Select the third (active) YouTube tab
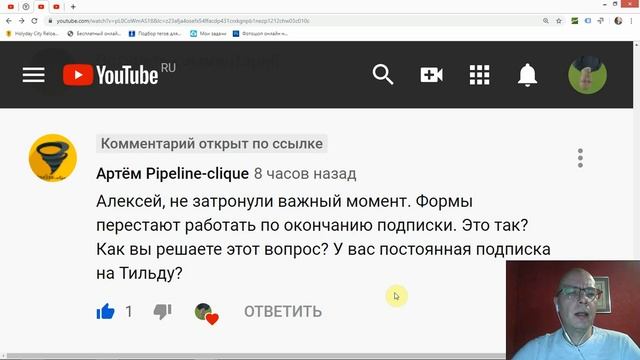This screenshot has width=640, height=360. [x=41, y=7]
